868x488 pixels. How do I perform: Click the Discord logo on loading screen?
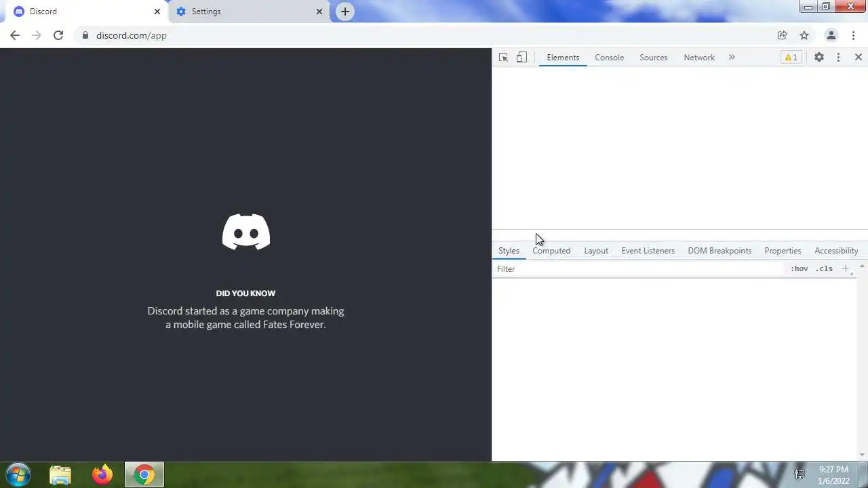(246, 232)
